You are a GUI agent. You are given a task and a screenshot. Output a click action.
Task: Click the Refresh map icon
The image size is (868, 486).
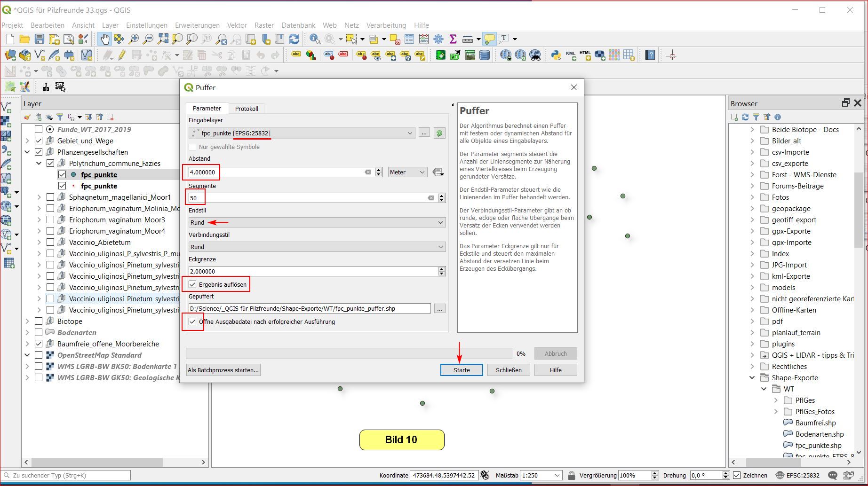pos(294,39)
